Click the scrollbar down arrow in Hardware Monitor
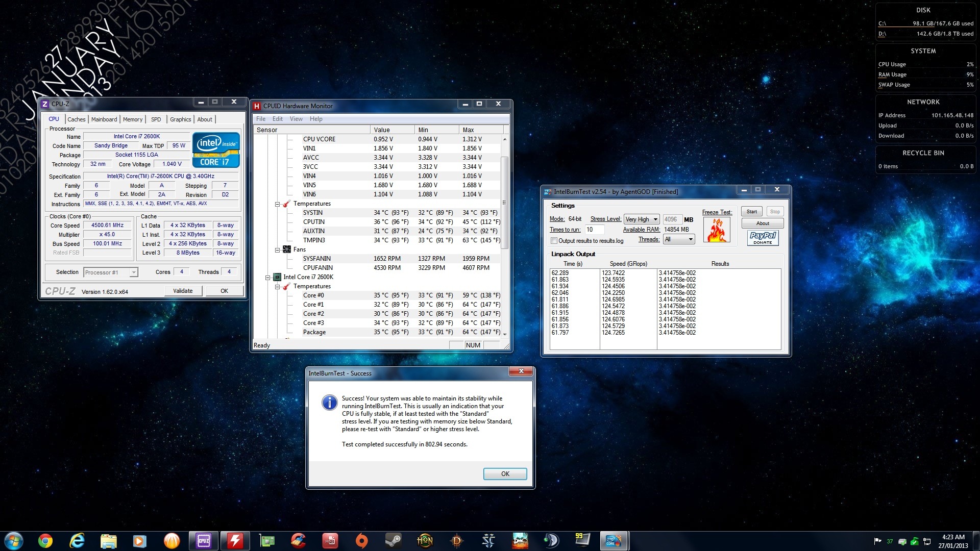 coord(505,334)
